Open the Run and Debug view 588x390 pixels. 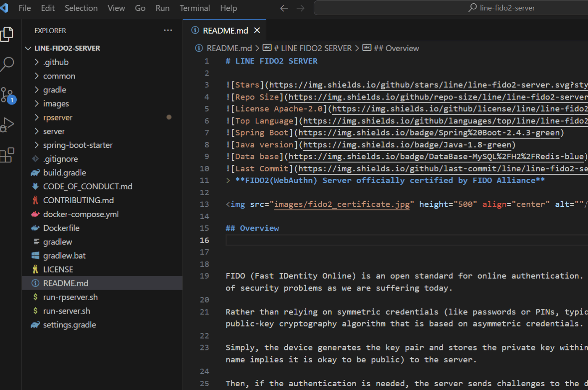point(7,125)
